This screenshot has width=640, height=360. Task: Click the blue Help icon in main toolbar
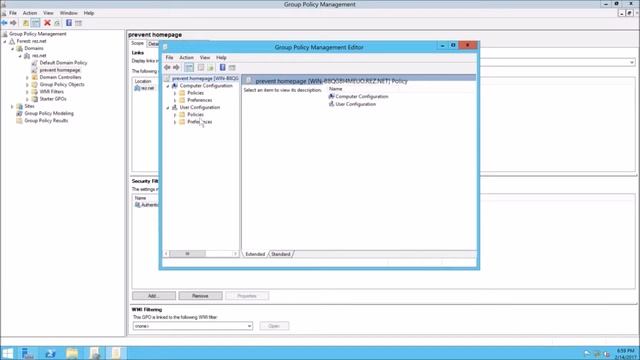[69, 23]
